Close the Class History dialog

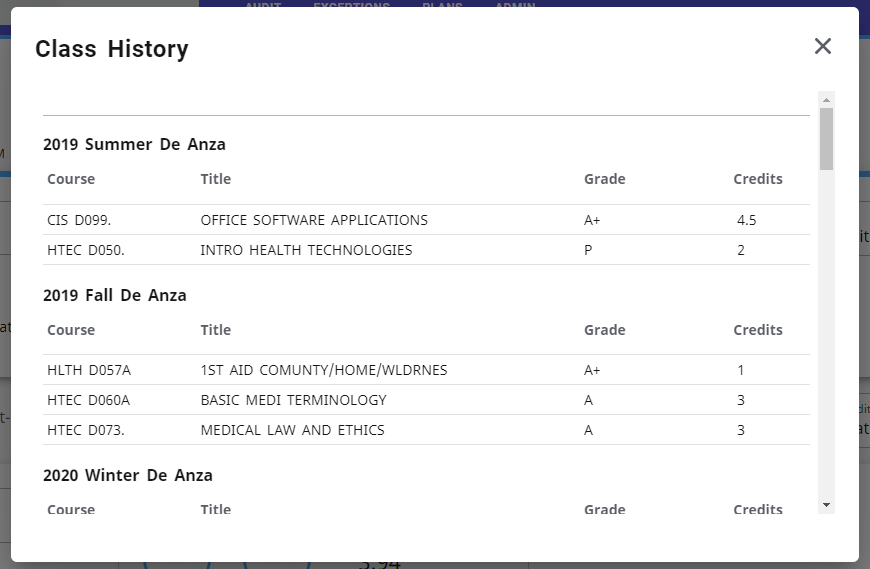pos(822,46)
